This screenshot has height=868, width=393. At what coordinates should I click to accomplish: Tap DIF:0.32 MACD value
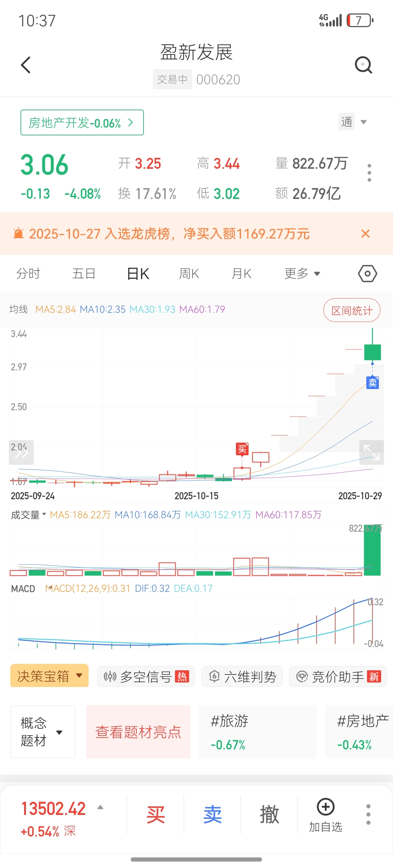(152, 588)
